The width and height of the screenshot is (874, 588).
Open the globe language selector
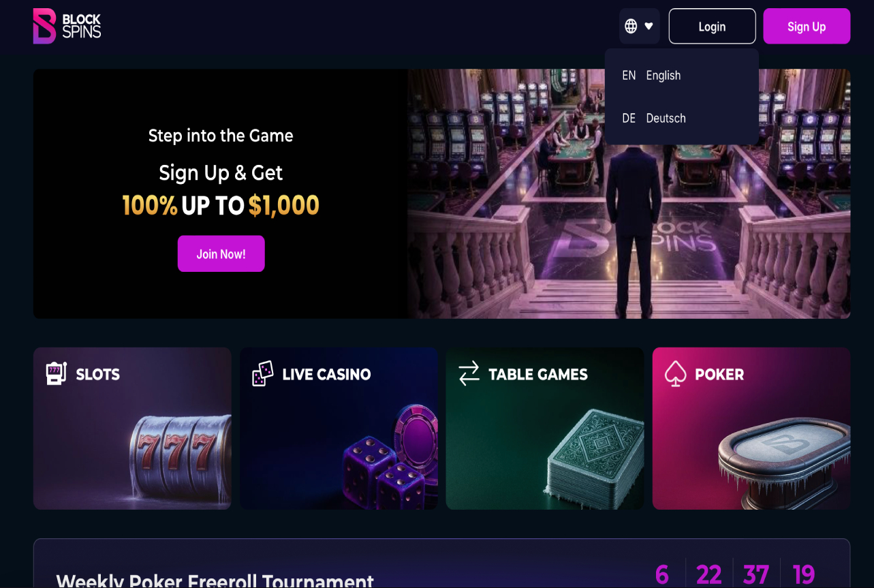(631, 26)
